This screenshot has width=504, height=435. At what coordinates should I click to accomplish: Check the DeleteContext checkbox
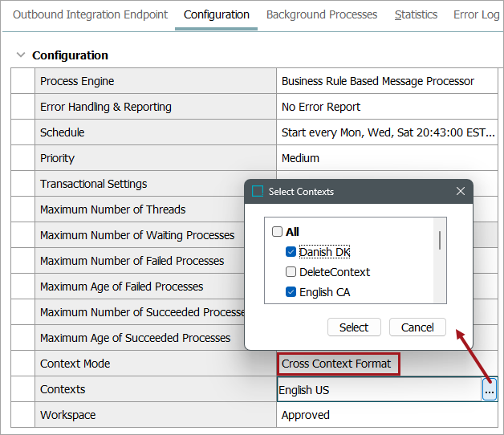click(291, 272)
